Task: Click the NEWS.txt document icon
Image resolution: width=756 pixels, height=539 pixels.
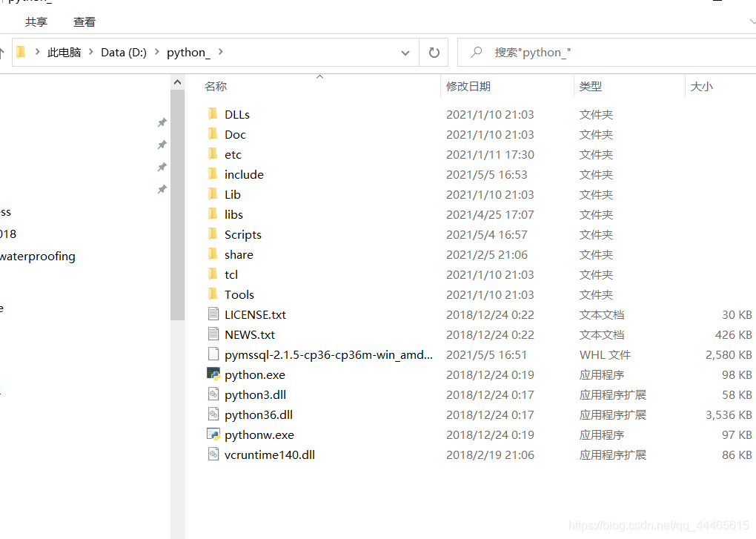Action: pyautogui.click(x=213, y=334)
